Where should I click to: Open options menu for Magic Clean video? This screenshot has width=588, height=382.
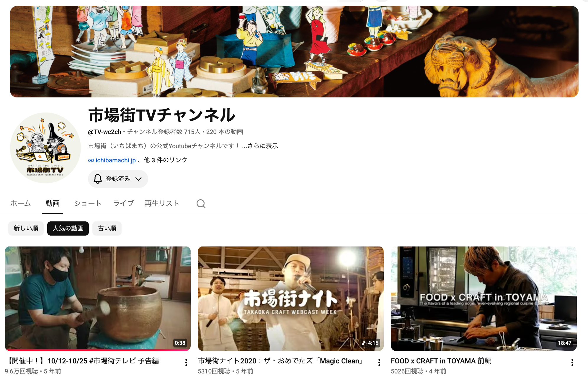[x=379, y=363]
